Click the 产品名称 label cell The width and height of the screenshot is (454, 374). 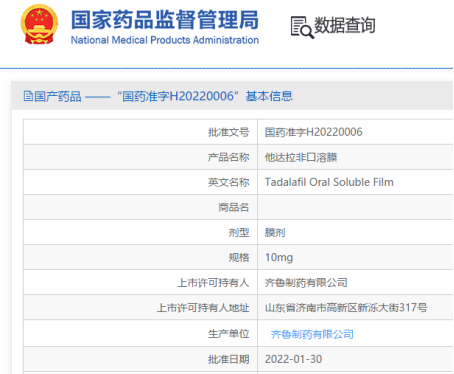pyautogui.click(x=140, y=157)
